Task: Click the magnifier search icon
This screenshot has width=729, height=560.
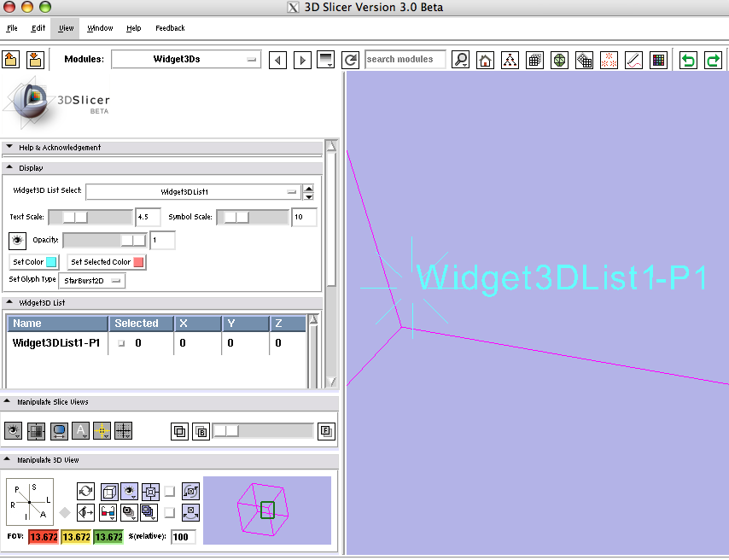Action: (x=460, y=60)
